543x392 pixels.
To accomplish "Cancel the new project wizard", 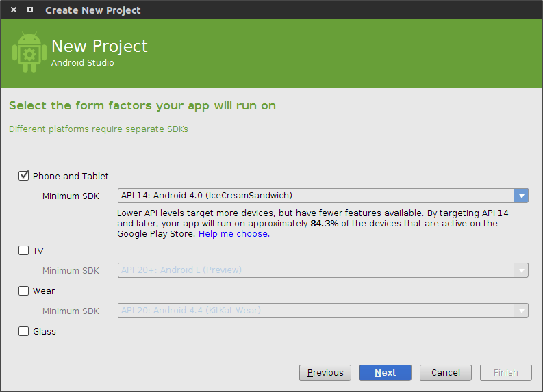I will click(446, 373).
